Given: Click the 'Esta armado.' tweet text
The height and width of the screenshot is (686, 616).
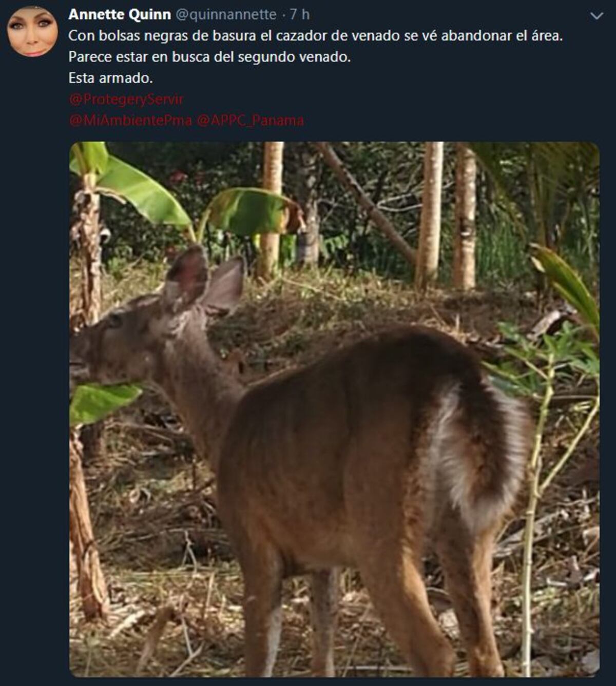Looking at the screenshot, I should (x=110, y=78).
